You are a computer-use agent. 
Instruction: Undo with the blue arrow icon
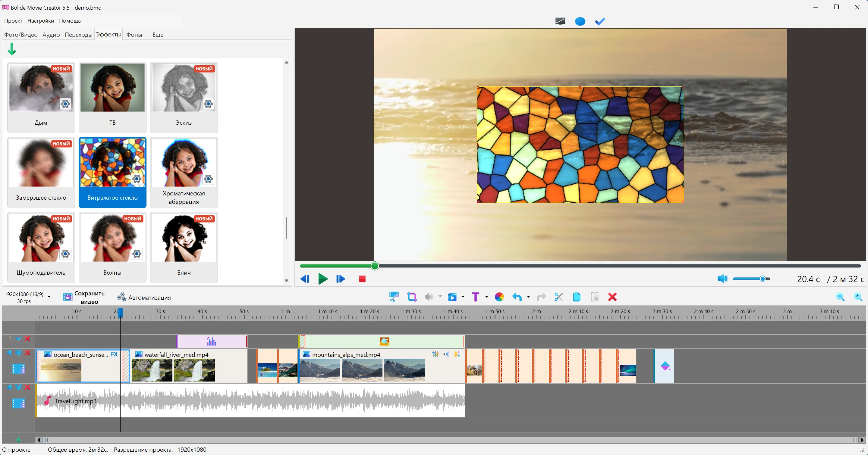(x=517, y=297)
